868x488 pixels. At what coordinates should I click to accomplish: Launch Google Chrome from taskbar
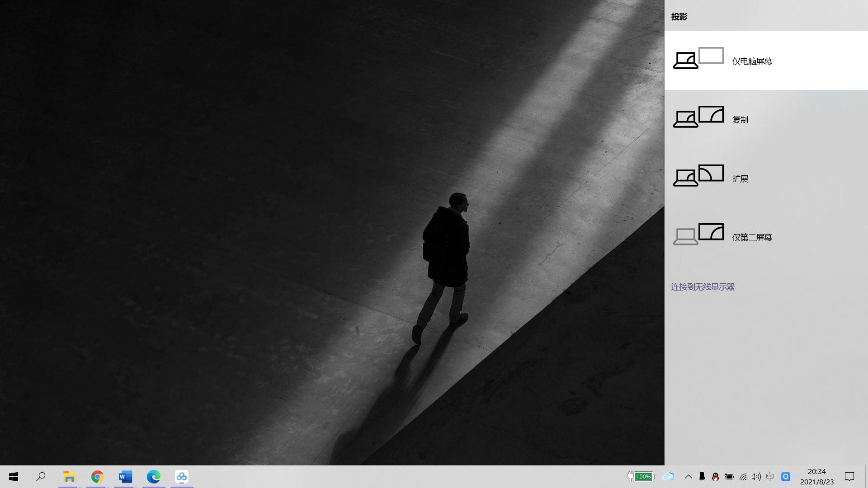point(97,477)
